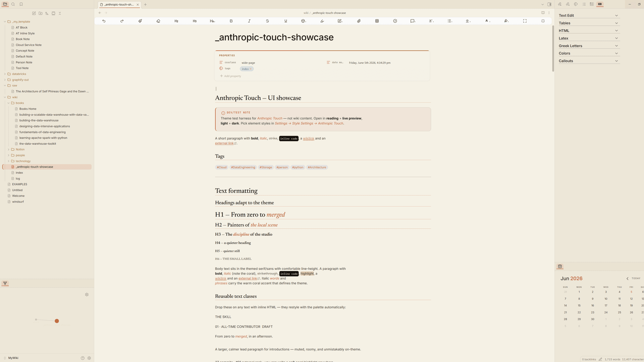The width and height of the screenshot is (644, 362).
Task: Expand the Tables section
Action: [589, 23]
